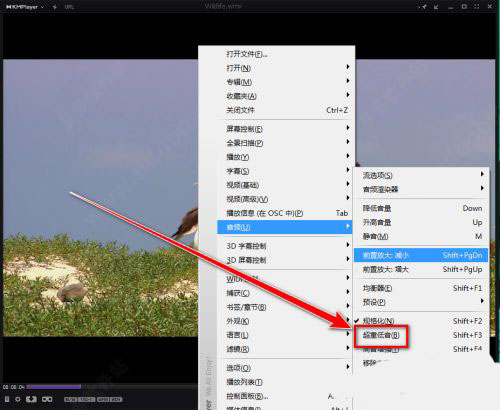Open the 捕获(C) submenu
The image size is (500, 410).
pos(286,293)
